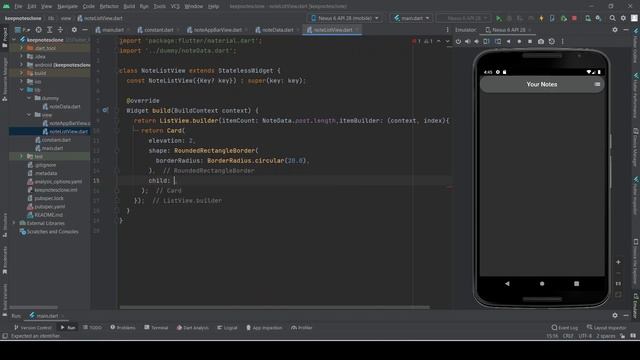Image resolution: width=640 pixels, height=360 pixels.
Task: Open the Terminal tool window
Action: click(x=156, y=327)
